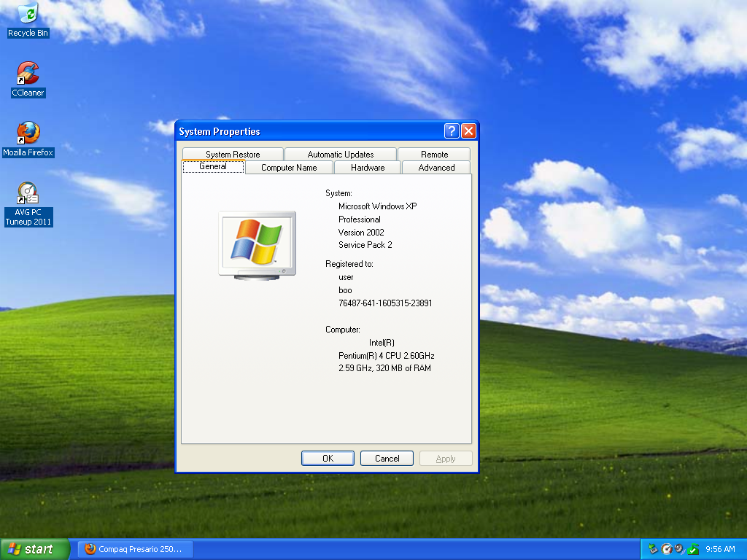Switch to the Computer Name tab
This screenshot has height=560, width=747.
coord(289,168)
